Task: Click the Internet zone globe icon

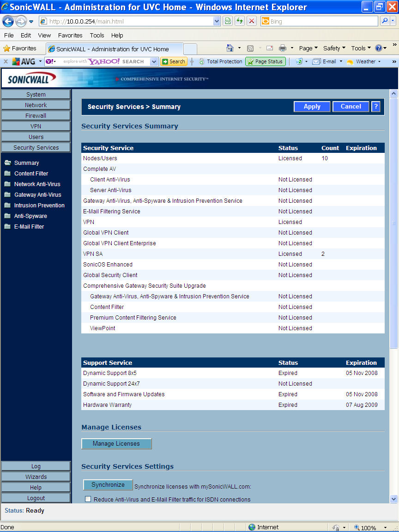Action: tap(252, 527)
